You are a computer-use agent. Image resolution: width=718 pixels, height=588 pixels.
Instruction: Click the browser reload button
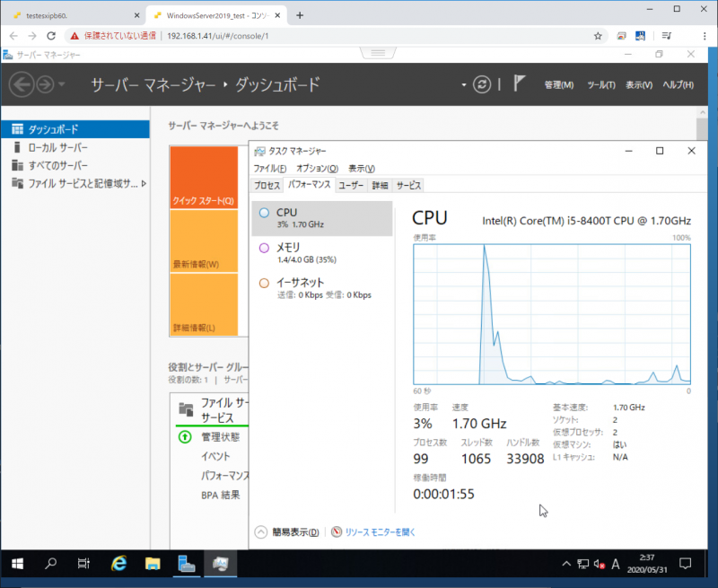tap(51, 36)
